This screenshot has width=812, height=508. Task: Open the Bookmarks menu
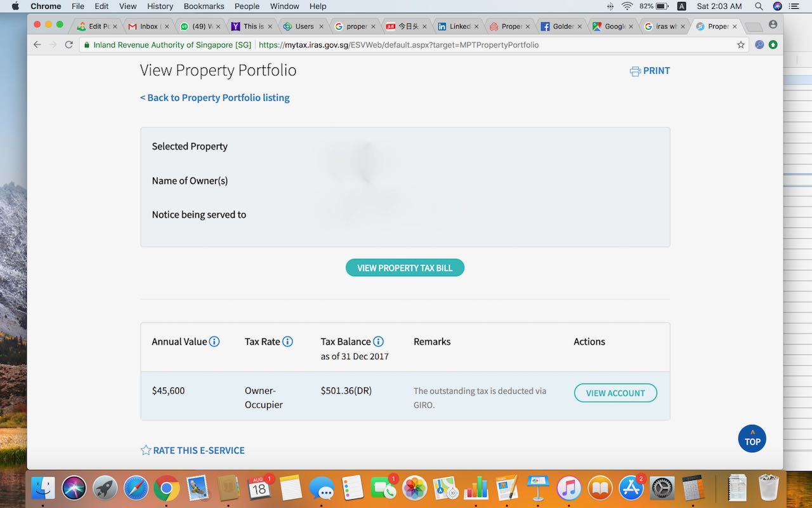coord(204,6)
